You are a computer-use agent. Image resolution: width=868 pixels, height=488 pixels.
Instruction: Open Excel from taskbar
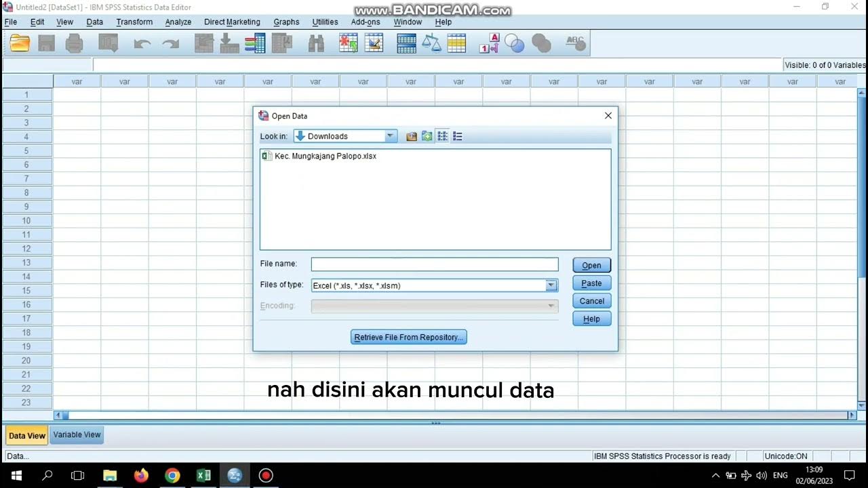pos(203,475)
